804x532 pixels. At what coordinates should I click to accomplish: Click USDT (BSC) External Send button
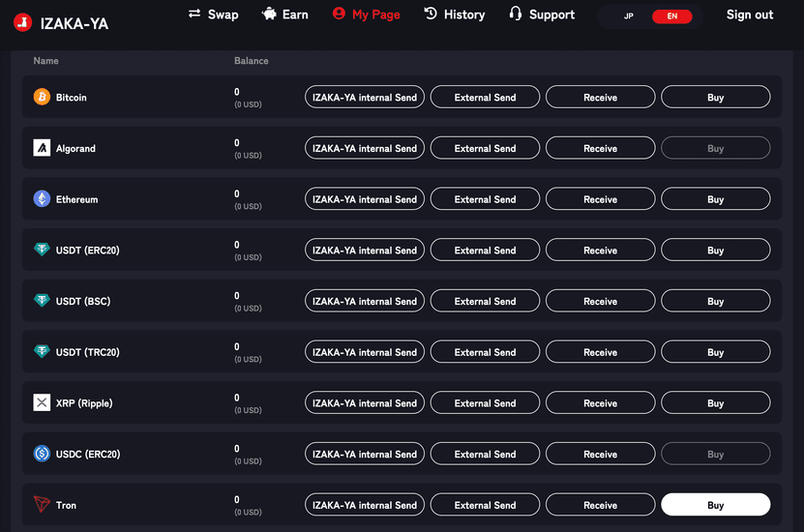click(x=485, y=301)
